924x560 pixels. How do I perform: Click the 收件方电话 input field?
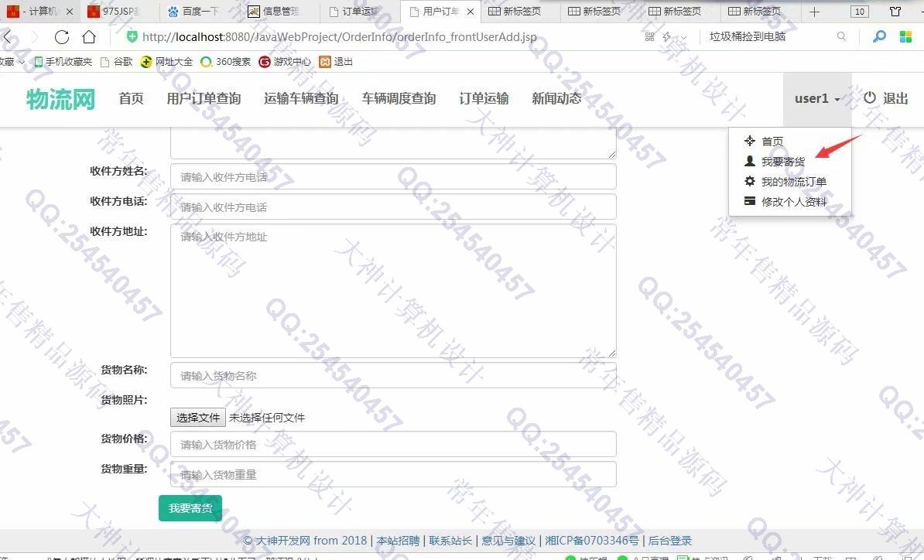pos(393,207)
